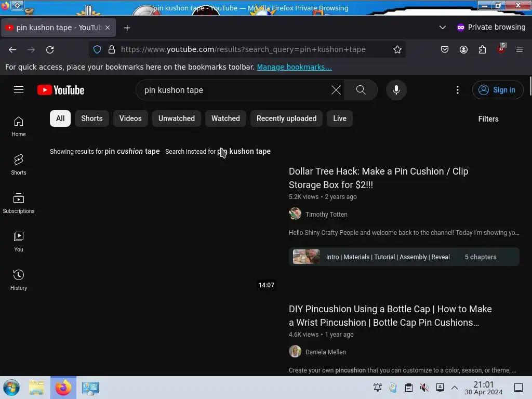Click the chapters preview thumbnail

[307, 257]
